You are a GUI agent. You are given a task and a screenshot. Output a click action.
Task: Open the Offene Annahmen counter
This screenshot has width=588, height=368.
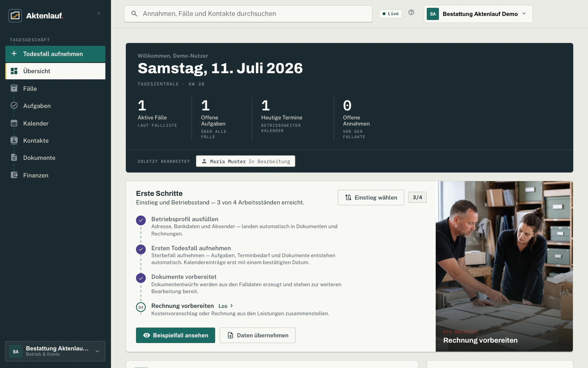tap(356, 119)
